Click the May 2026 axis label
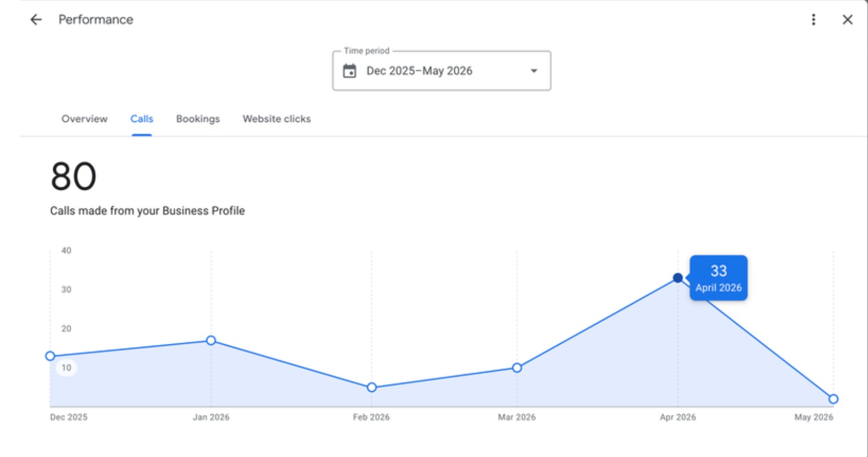The height and width of the screenshot is (457, 868). click(x=814, y=417)
